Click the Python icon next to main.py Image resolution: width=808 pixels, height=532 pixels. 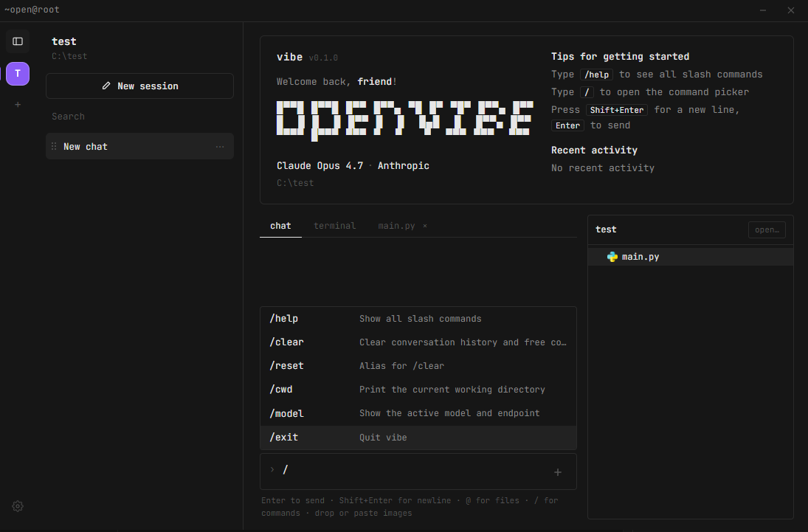click(x=612, y=257)
